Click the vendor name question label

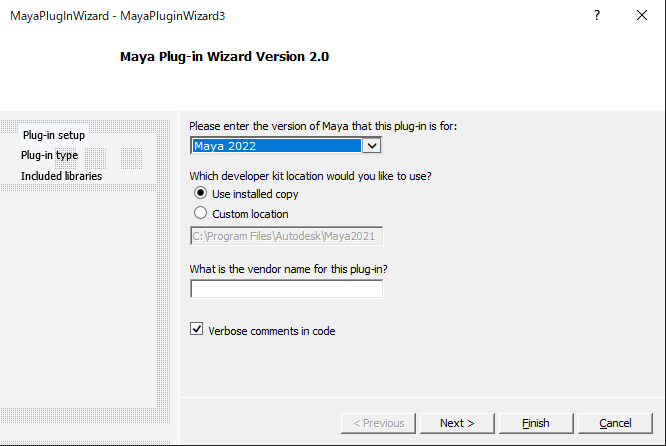(x=289, y=269)
